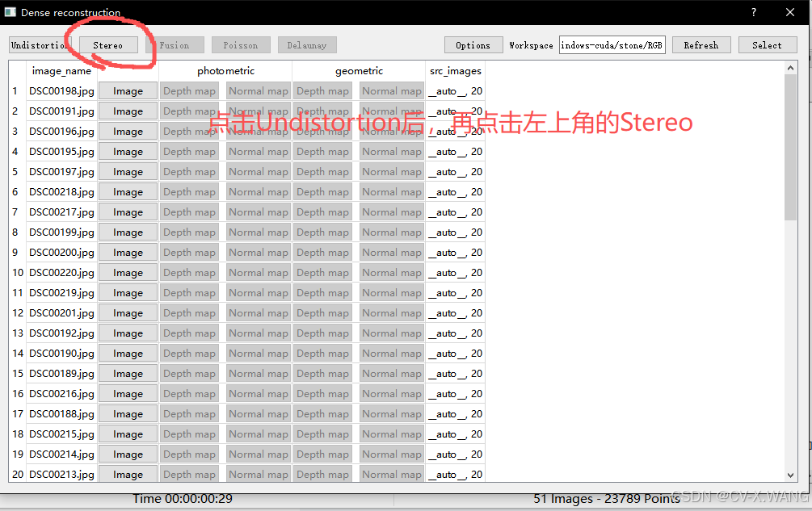Click the Refresh button
The image size is (812, 511).
click(701, 44)
